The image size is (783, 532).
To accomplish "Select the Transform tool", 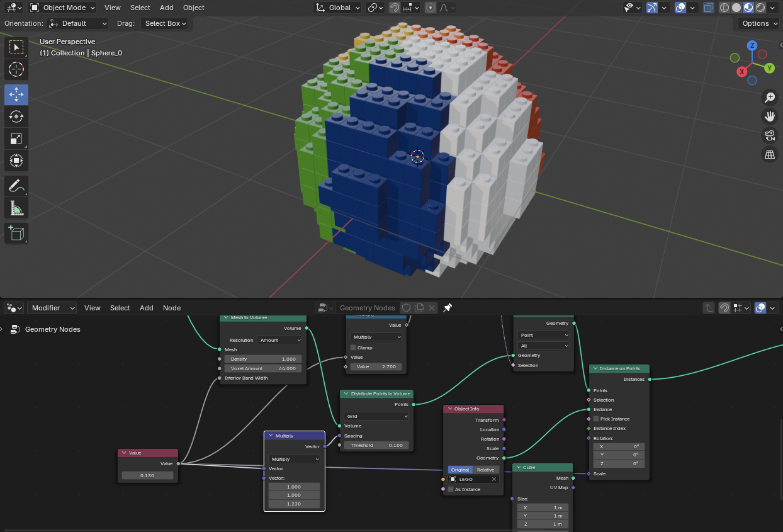I will [x=16, y=161].
